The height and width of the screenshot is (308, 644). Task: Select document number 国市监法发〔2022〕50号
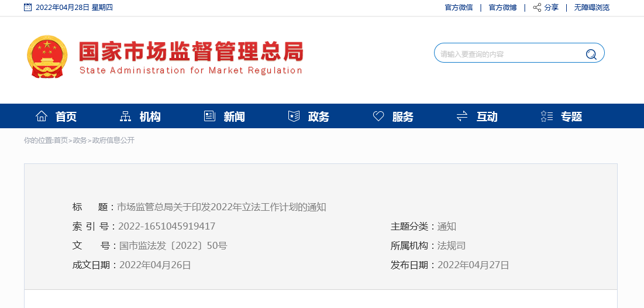click(173, 245)
